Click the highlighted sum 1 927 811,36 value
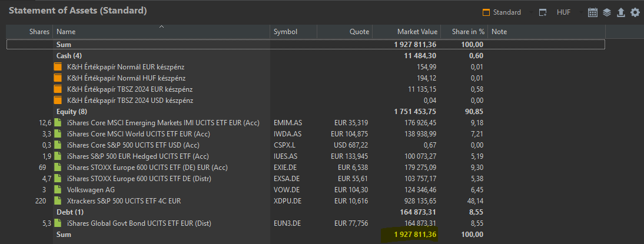This screenshot has height=244, width=644. [x=415, y=235]
